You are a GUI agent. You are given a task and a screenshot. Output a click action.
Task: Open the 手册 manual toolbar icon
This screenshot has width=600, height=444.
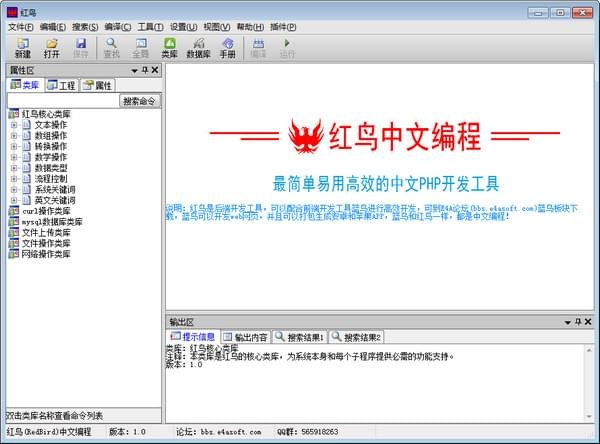click(228, 48)
